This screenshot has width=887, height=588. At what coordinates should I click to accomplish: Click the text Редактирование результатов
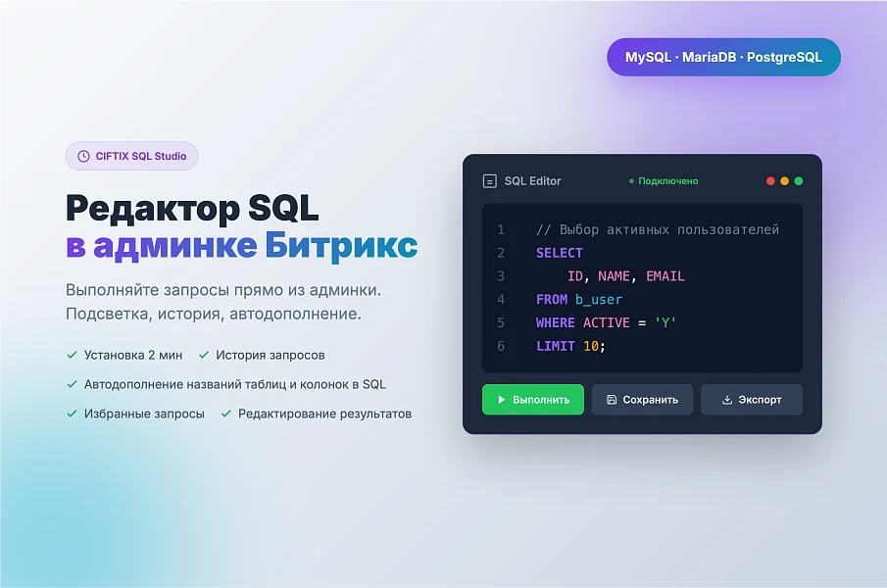coord(324,414)
